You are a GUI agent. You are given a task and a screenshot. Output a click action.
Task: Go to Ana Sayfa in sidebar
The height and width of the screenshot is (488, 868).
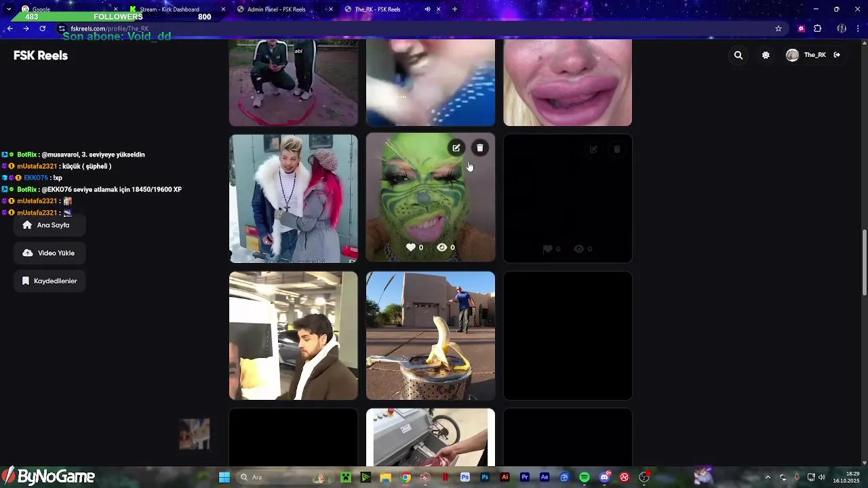click(50, 225)
